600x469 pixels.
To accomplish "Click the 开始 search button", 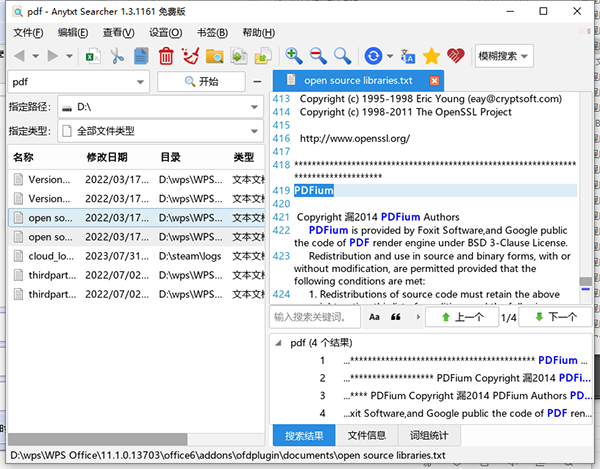I will click(x=201, y=81).
